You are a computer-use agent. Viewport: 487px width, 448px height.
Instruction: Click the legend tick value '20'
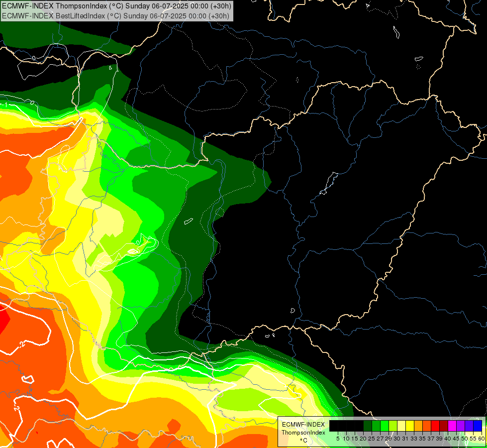pos(363,439)
